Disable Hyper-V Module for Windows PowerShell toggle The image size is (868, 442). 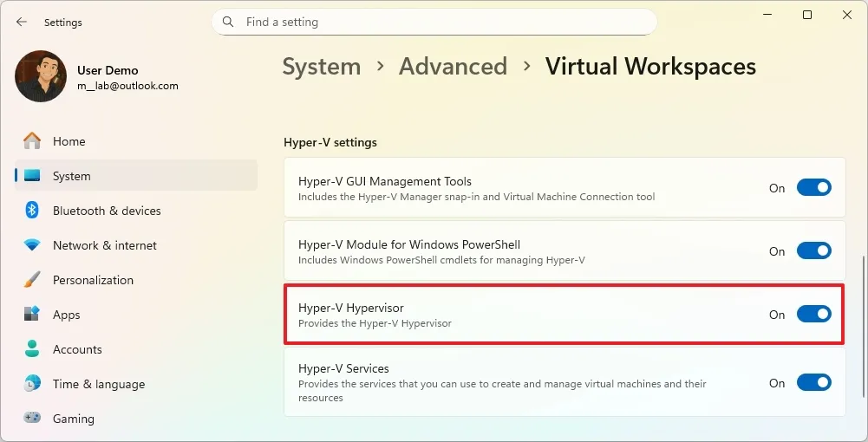click(x=813, y=250)
